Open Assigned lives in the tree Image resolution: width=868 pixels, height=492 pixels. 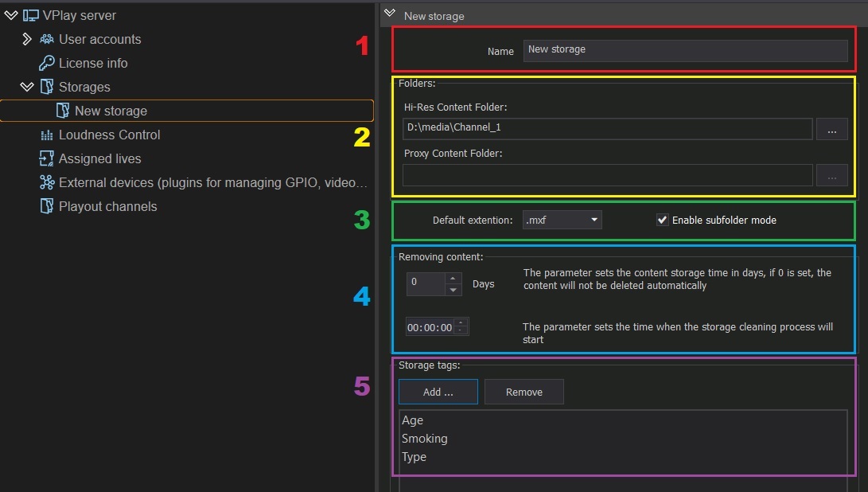99,158
